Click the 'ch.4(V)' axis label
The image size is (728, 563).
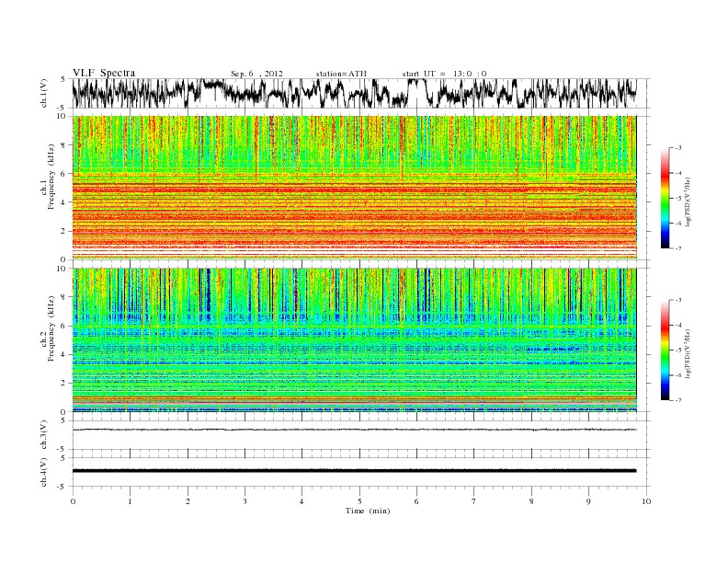[x=44, y=472]
